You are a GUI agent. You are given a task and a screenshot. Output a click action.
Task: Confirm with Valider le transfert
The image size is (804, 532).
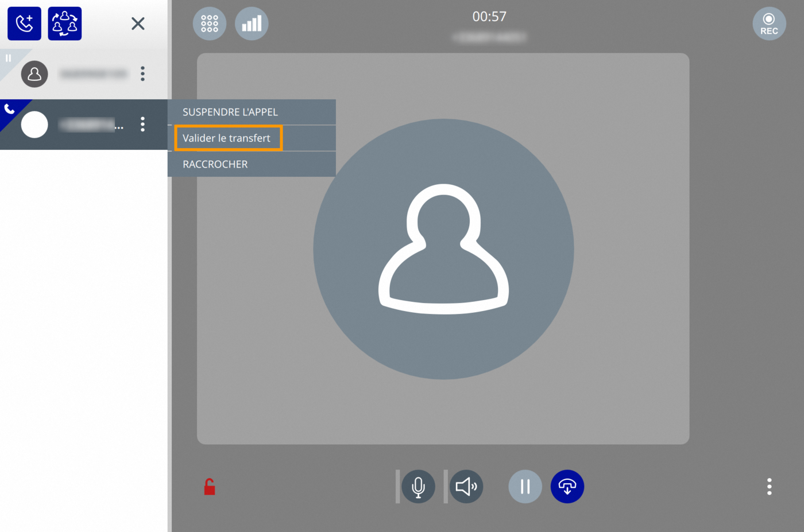point(226,138)
